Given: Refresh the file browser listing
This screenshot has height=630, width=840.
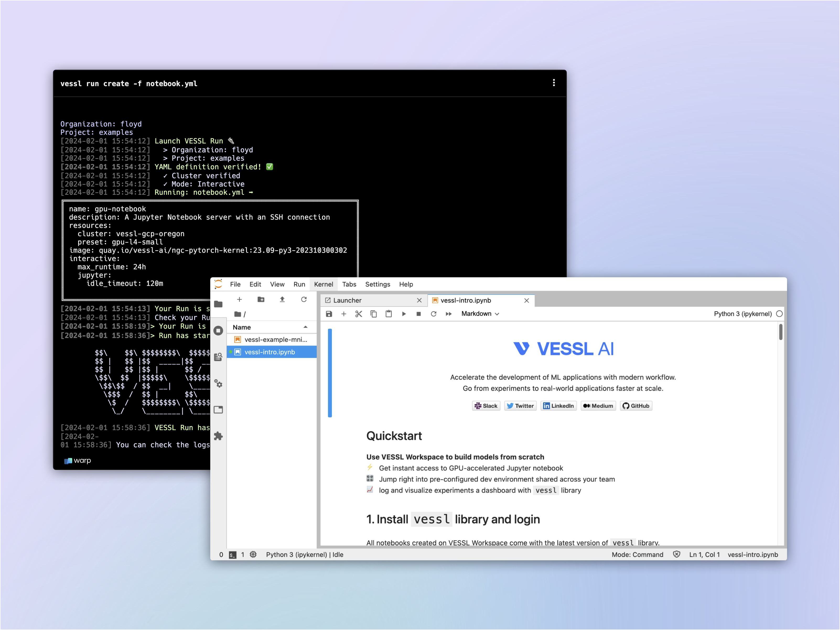Looking at the screenshot, I should (x=304, y=300).
